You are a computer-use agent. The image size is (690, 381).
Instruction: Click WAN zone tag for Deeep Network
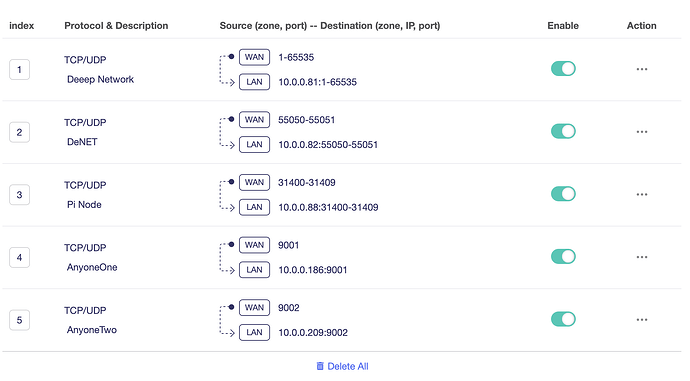click(x=254, y=57)
